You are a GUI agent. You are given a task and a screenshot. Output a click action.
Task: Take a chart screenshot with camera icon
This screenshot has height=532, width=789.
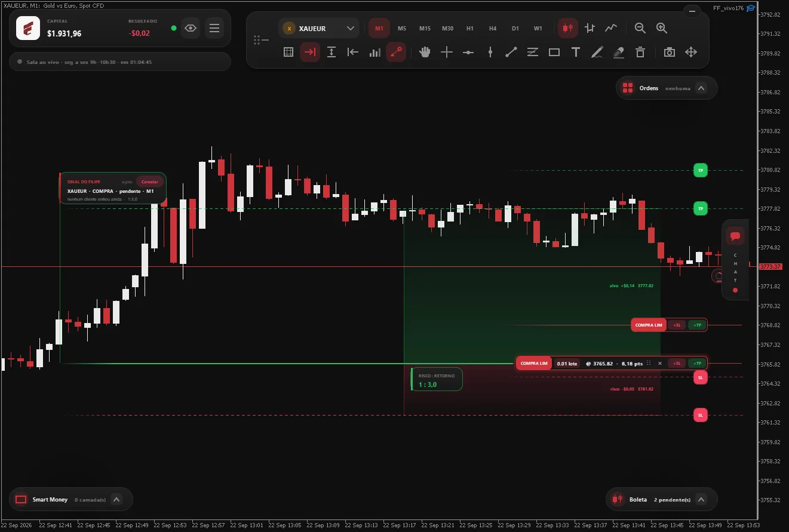click(x=670, y=52)
